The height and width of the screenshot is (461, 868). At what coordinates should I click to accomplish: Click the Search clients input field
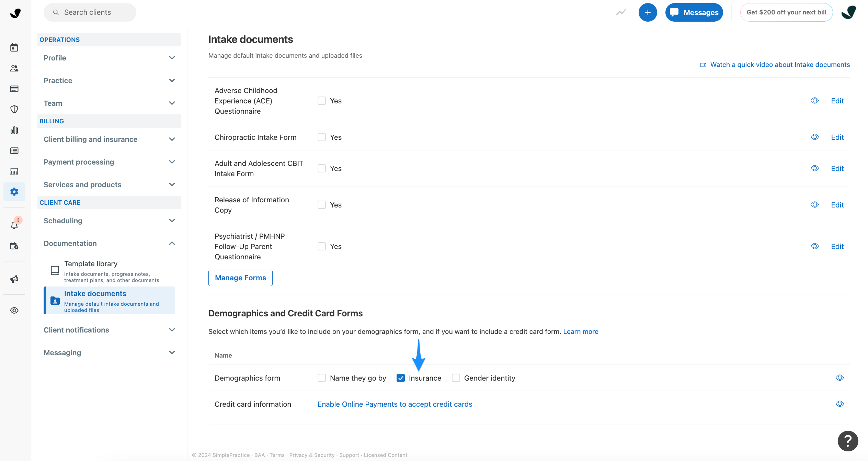coord(90,12)
